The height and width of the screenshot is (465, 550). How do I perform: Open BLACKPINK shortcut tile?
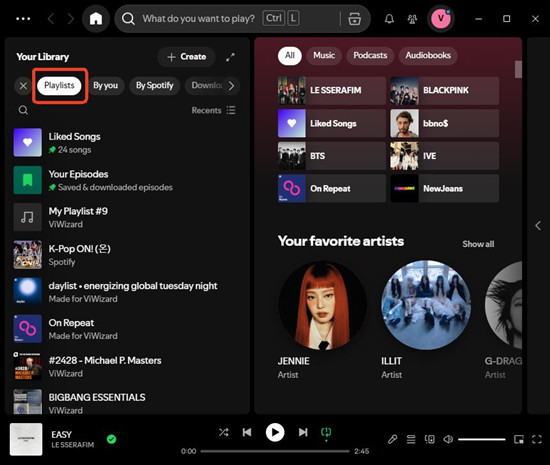pyautogui.click(x=445, y=90)
